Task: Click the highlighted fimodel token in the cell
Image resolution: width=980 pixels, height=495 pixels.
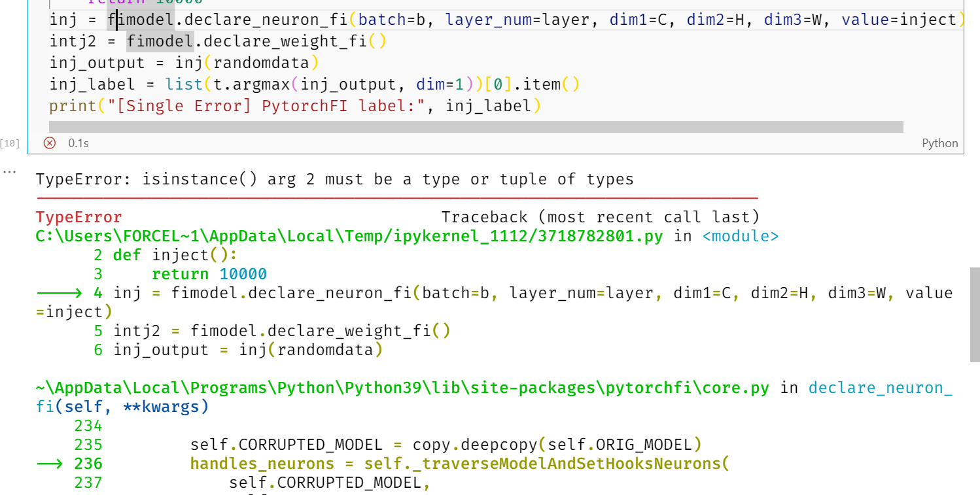Action: [142, 19]
